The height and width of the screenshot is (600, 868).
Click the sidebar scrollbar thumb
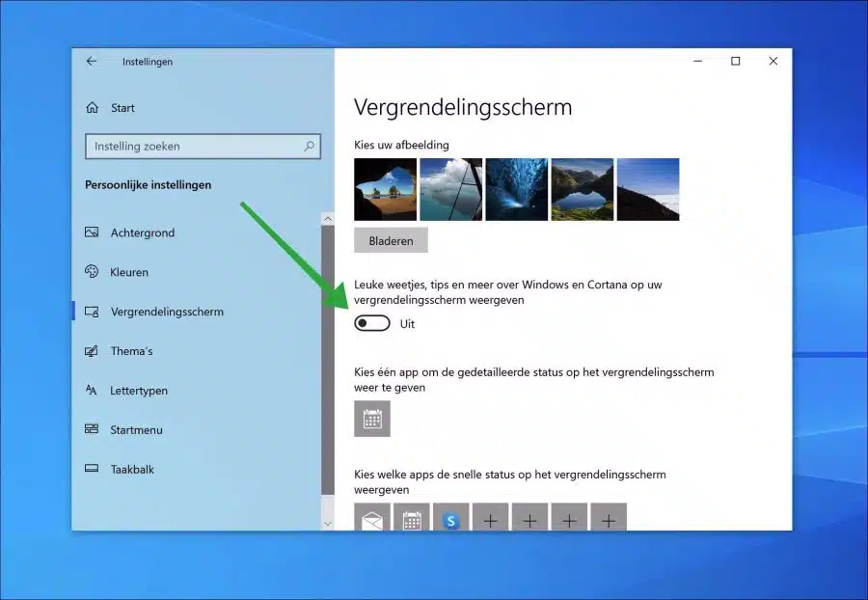point(328,360)
